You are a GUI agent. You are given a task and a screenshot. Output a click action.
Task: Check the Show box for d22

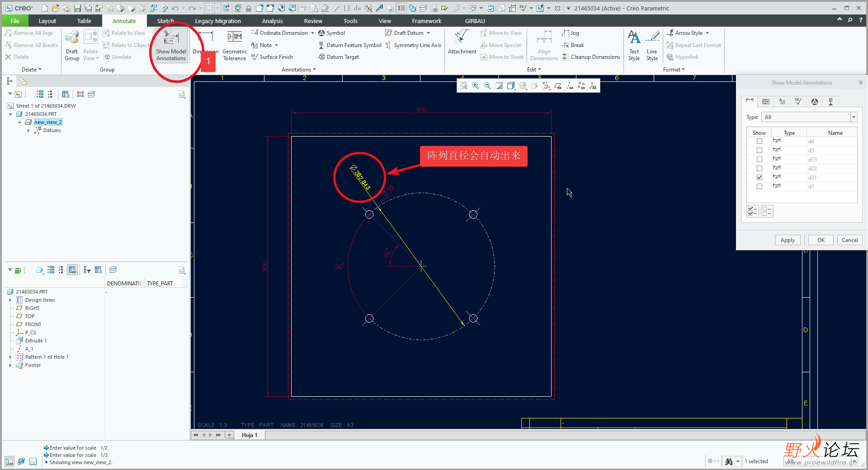tap(759, 168)
